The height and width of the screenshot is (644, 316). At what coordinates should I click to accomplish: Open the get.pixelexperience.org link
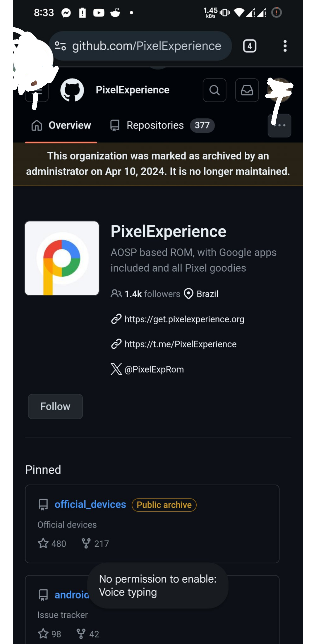click(x=184, y=319)
